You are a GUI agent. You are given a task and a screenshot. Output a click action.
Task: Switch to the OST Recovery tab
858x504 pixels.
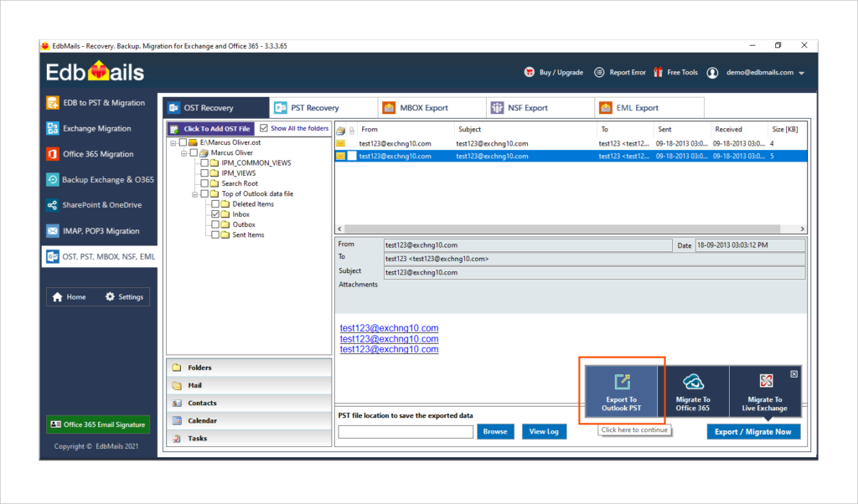[215, 108]
